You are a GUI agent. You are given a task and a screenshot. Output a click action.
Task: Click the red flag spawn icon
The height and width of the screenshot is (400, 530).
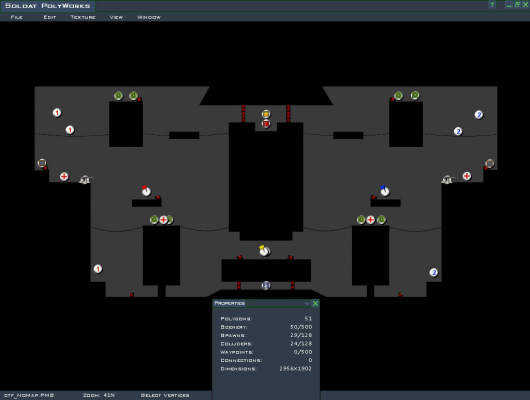146,191
